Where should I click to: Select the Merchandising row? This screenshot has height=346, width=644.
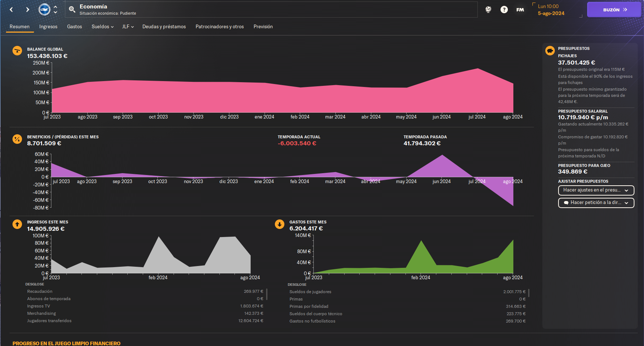[145, 313]
